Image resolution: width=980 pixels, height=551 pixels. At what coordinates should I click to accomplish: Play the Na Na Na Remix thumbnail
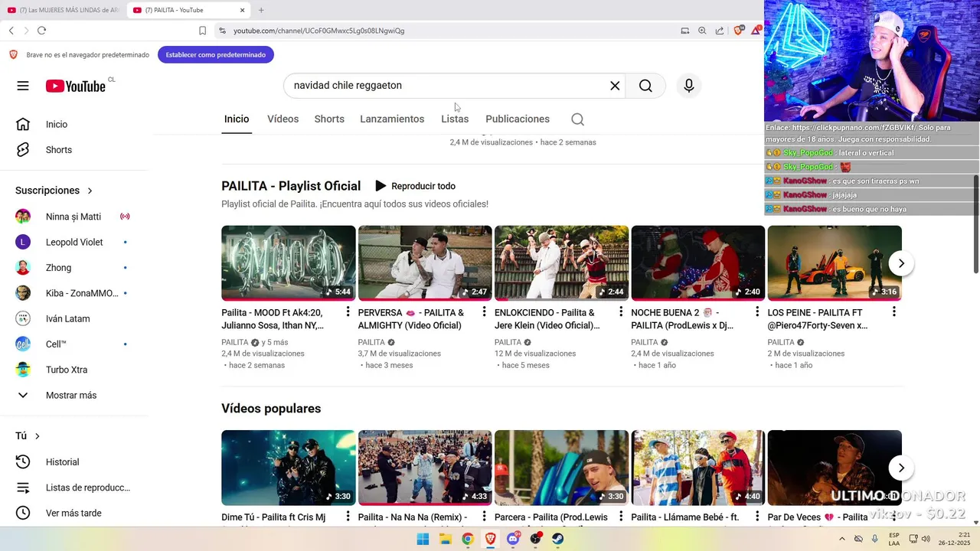click(425, 468)
